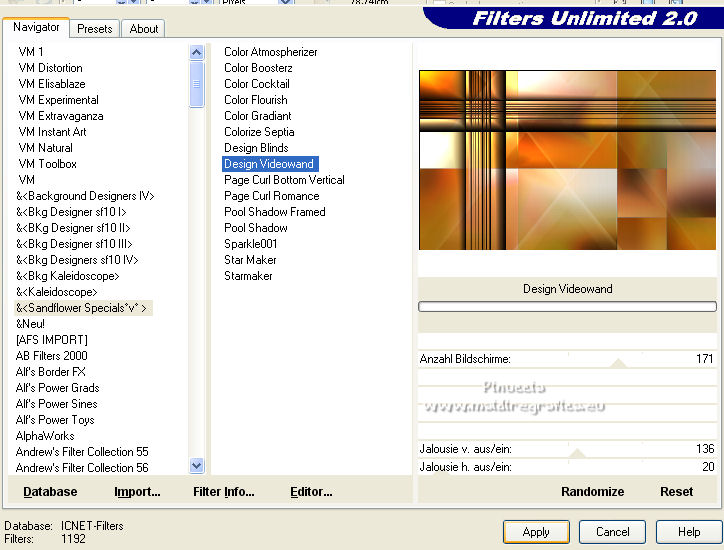724x550 pixels.
Task: Select &<Bkg Designer sf10 I> category
Action: click(71, 212)
